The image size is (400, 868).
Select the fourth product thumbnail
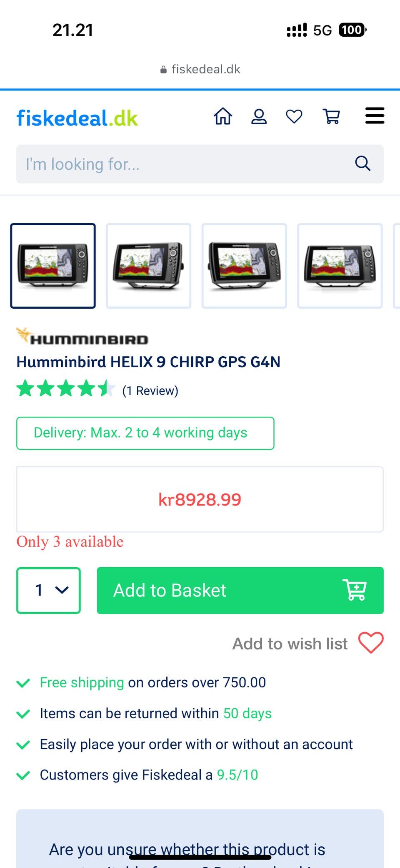340,266
